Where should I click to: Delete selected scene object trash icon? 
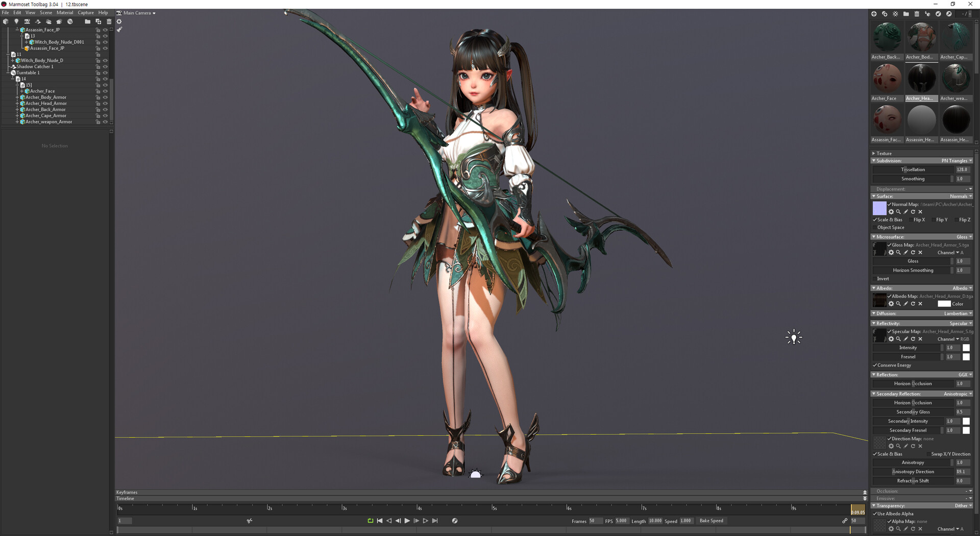click(x=109, y=21)
